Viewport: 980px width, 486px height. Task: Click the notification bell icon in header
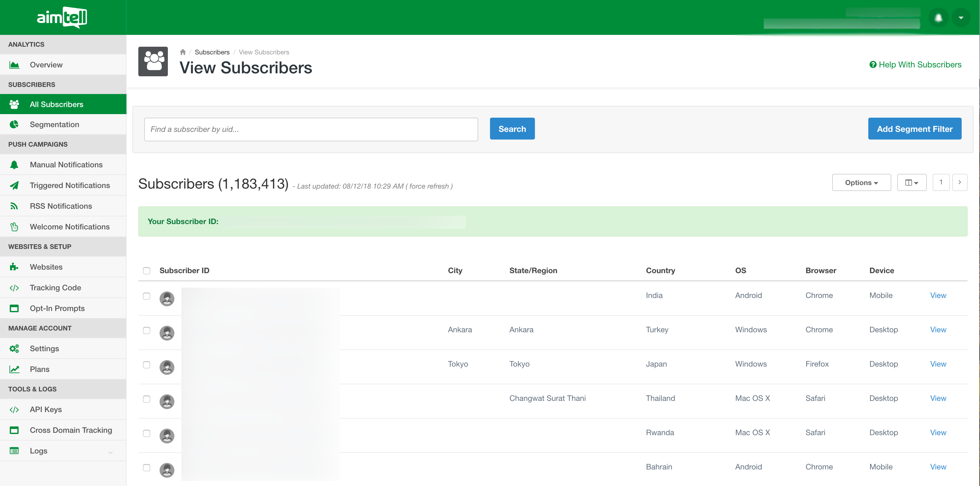coord(938,18)
